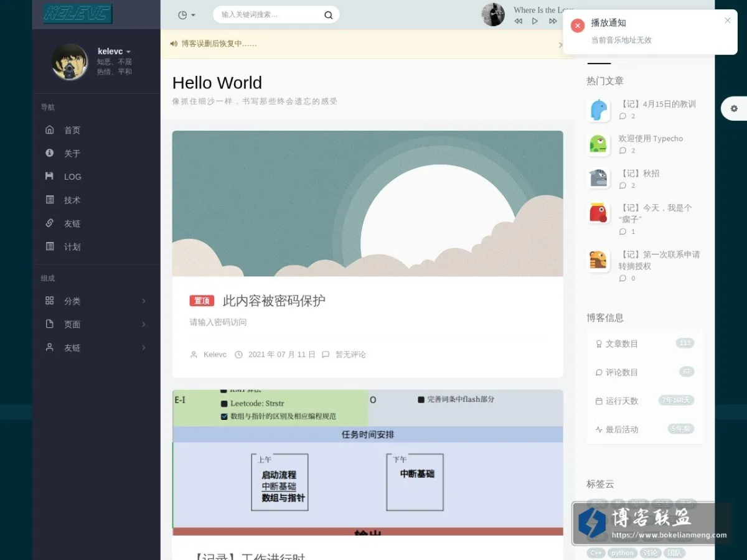747x560 pixels.
Task: Click the comment icon under 【记】秋招
Action: pyautogui.click(x=622, y=185)
